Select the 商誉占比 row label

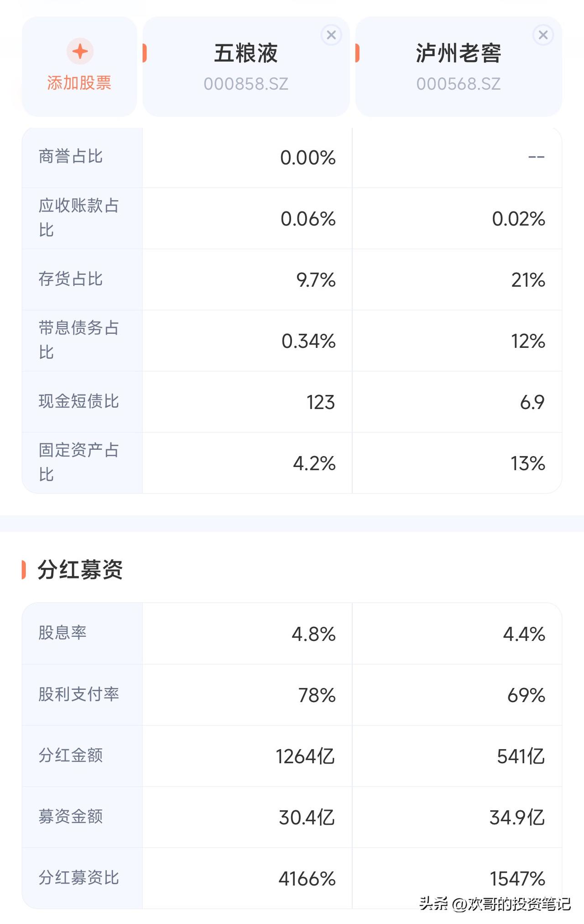click(x=71, y=157)
